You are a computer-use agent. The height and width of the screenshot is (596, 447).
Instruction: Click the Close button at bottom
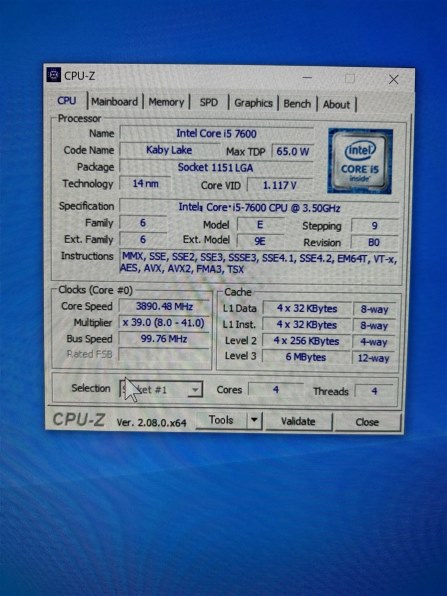click(x=367, y=422)
